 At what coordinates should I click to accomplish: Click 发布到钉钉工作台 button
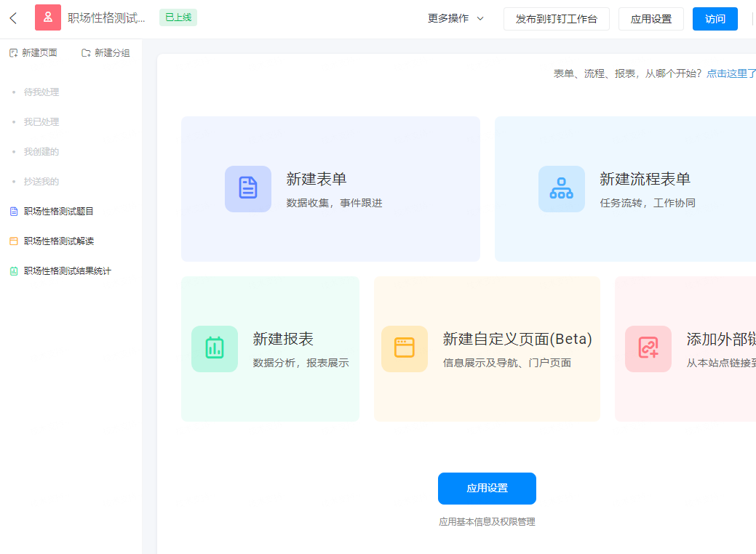(557, 19)
